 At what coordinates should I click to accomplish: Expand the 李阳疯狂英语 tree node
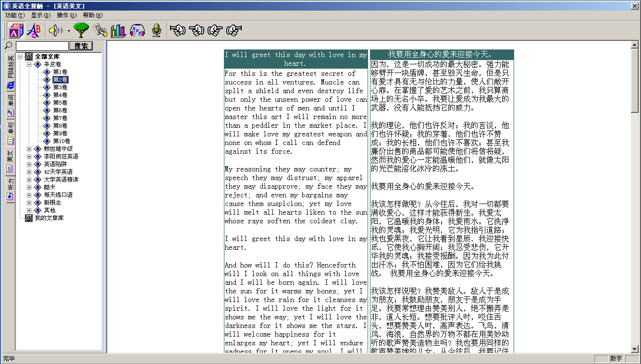click(x=29, y=157)
